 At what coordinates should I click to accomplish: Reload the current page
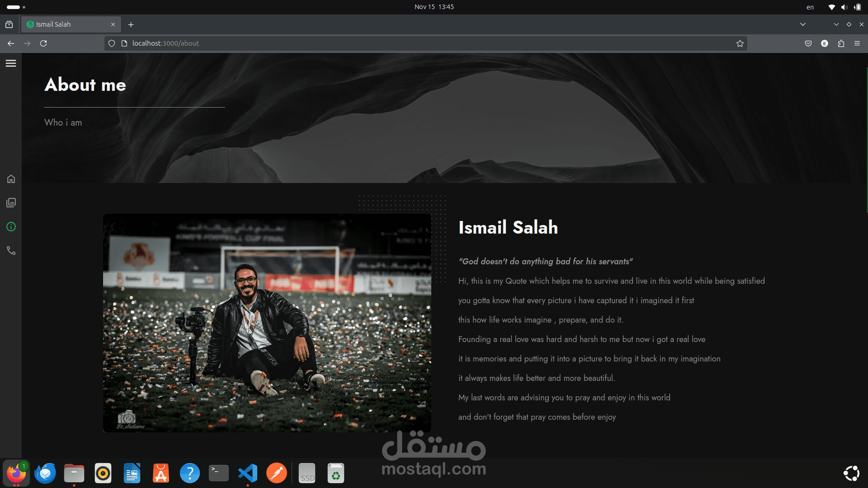(x=43, y=43)
